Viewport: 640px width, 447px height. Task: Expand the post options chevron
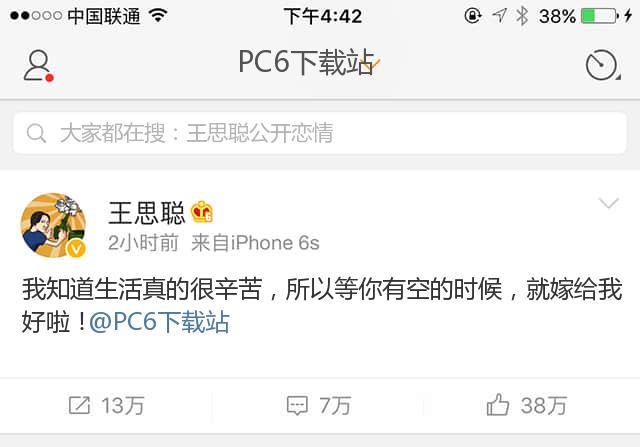(x=609, y=203)
